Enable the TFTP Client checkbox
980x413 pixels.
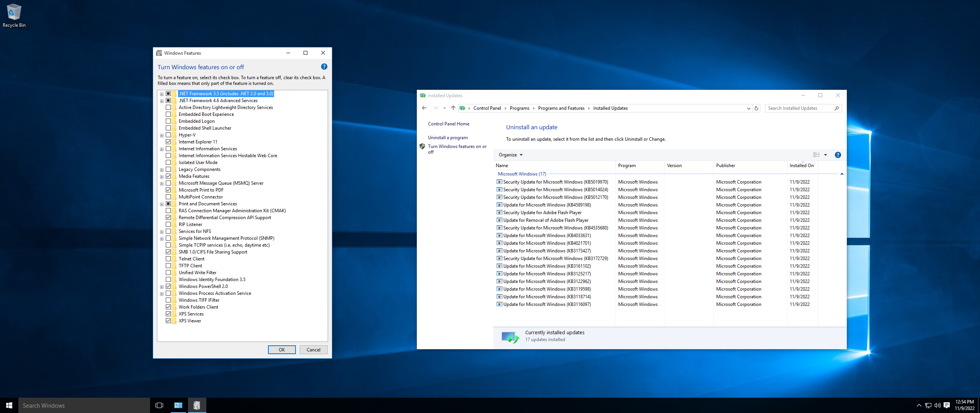pos(168,266)
